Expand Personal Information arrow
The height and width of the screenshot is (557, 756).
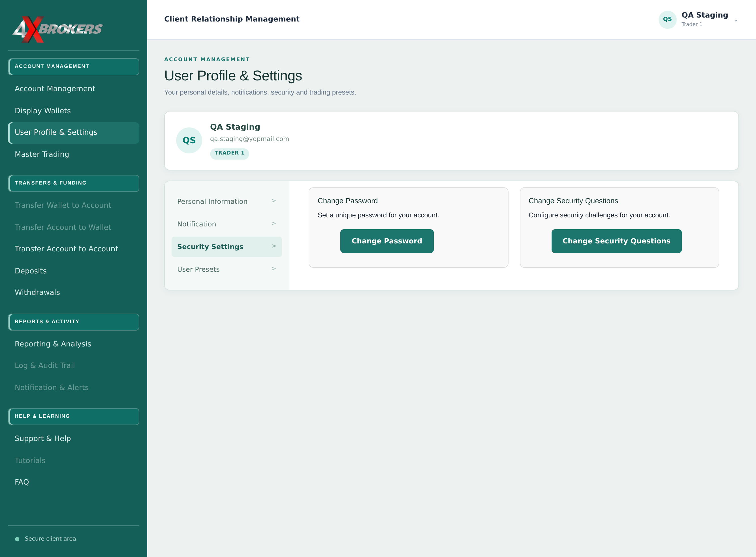(x=274, y=201)
